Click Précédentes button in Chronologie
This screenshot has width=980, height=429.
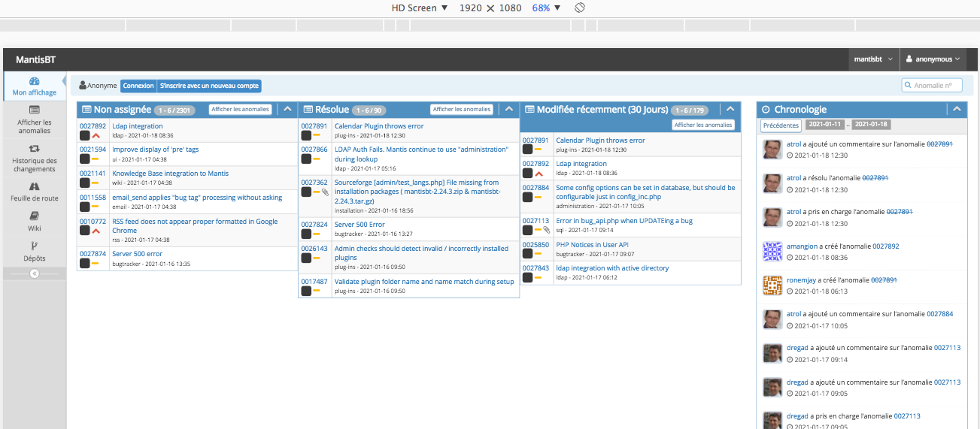[x=780, y=125]
